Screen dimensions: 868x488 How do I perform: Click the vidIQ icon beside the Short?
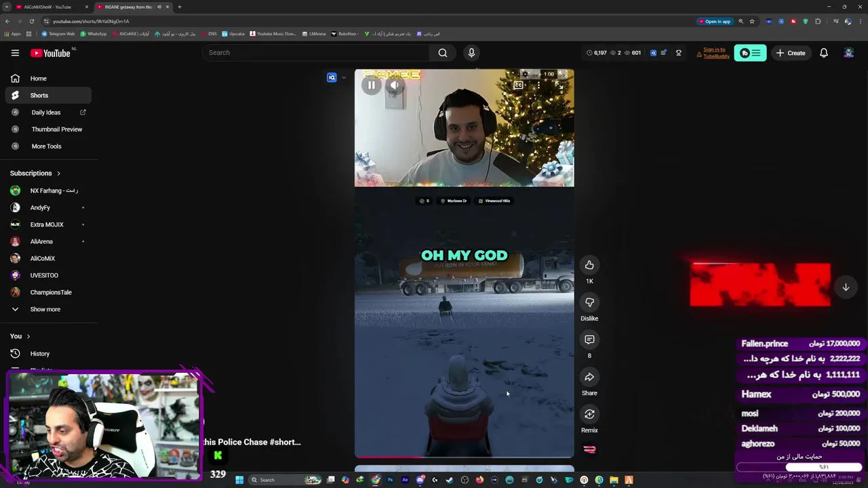[x=332, y=77]
